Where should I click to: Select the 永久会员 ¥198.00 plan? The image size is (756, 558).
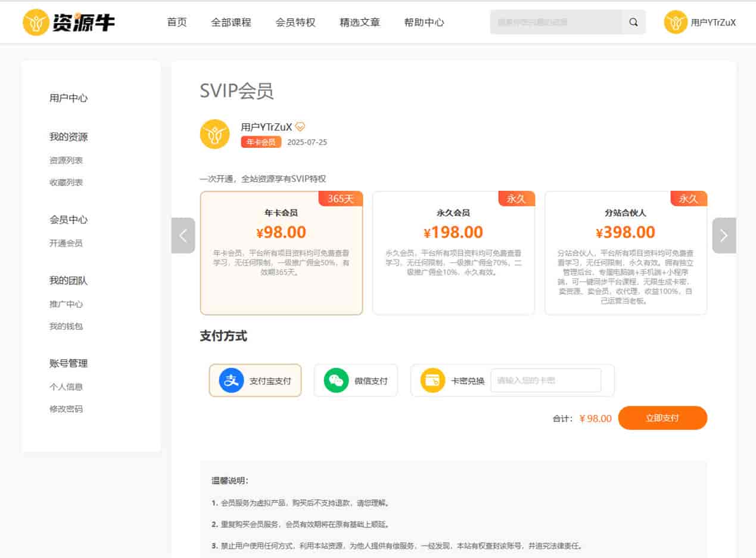(453, 253)
